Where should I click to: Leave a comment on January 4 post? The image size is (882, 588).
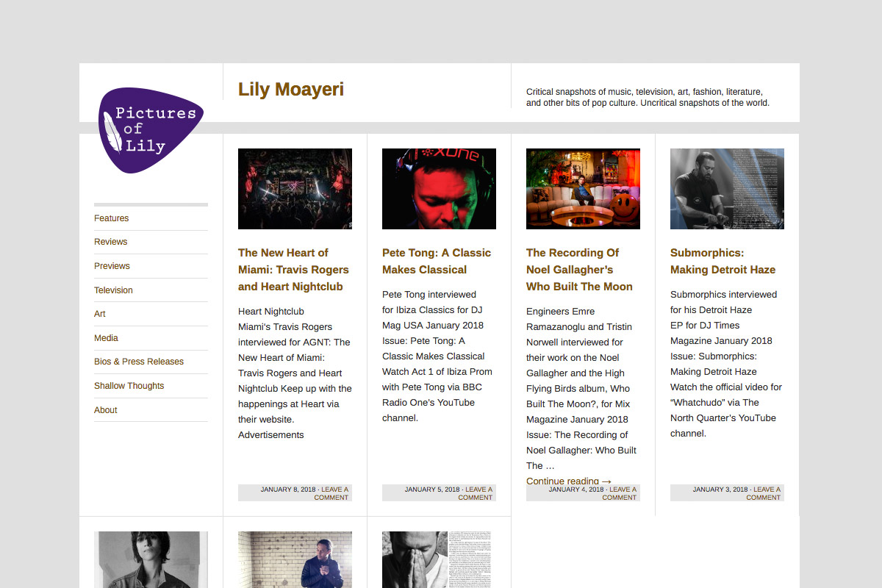[620, 493]
